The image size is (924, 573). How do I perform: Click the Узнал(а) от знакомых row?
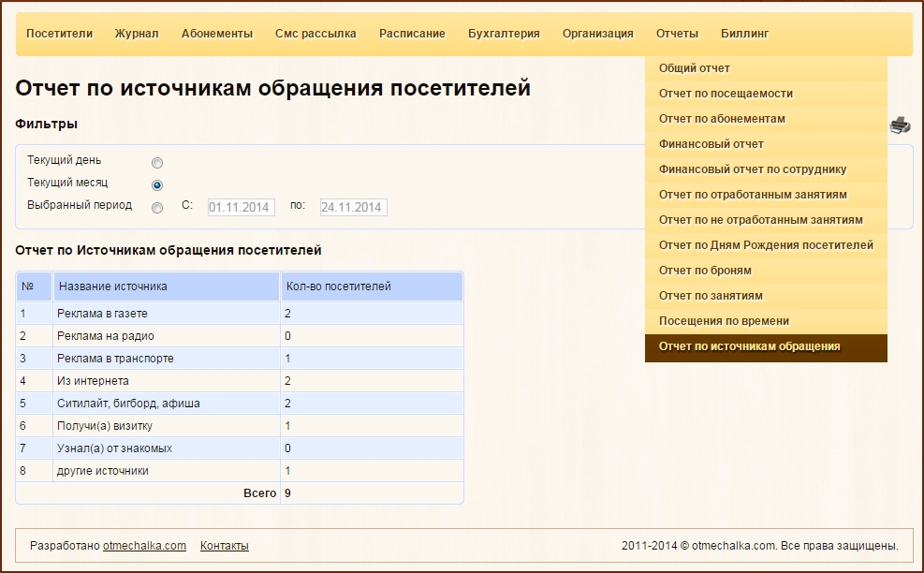click(x=240, y=448)
